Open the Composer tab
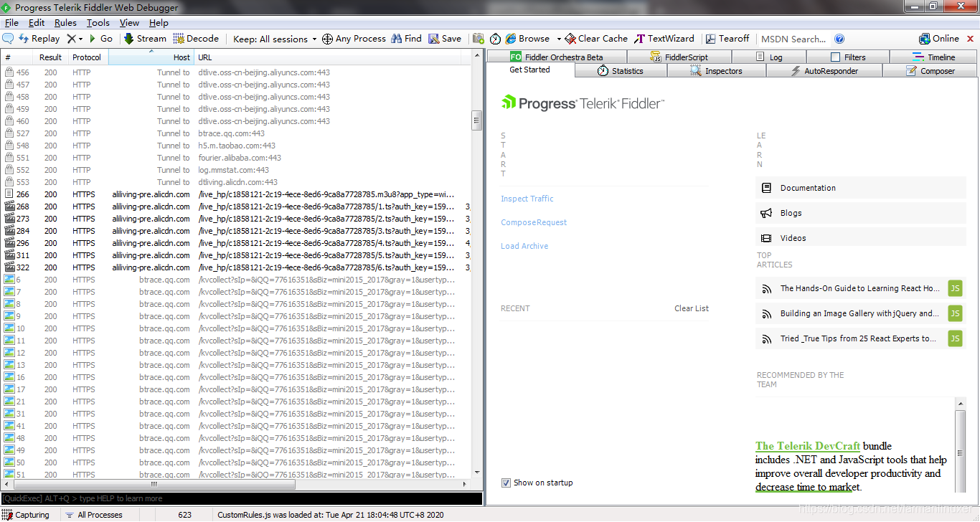The width and height of the screenshot is (980, 522). tap(930, 71)
